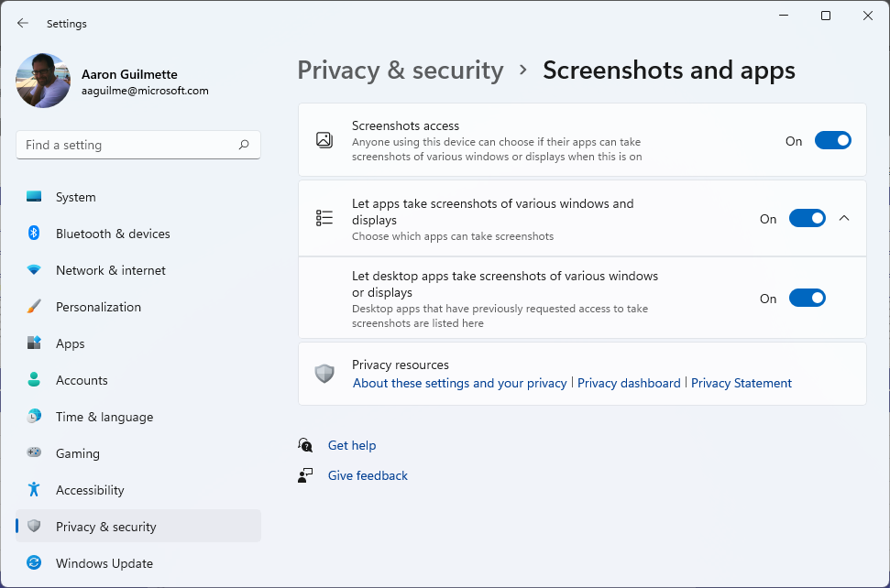Turn off the Screenshots access toggle

[832, 141]
